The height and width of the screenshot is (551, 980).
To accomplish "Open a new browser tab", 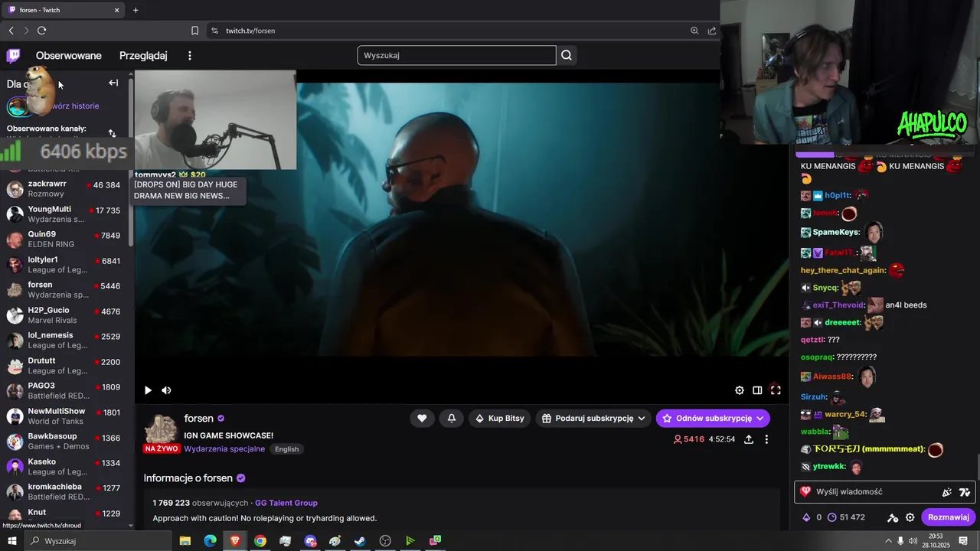I will tap(136, 10).
